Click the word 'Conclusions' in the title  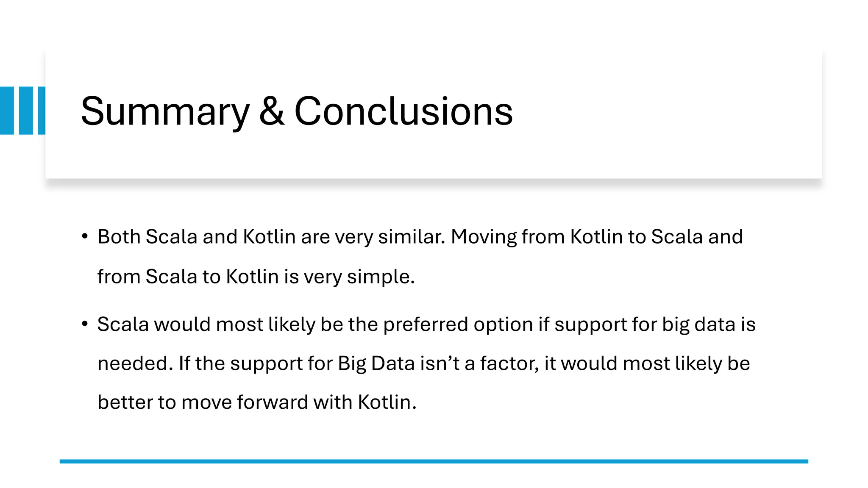(403, 111)
